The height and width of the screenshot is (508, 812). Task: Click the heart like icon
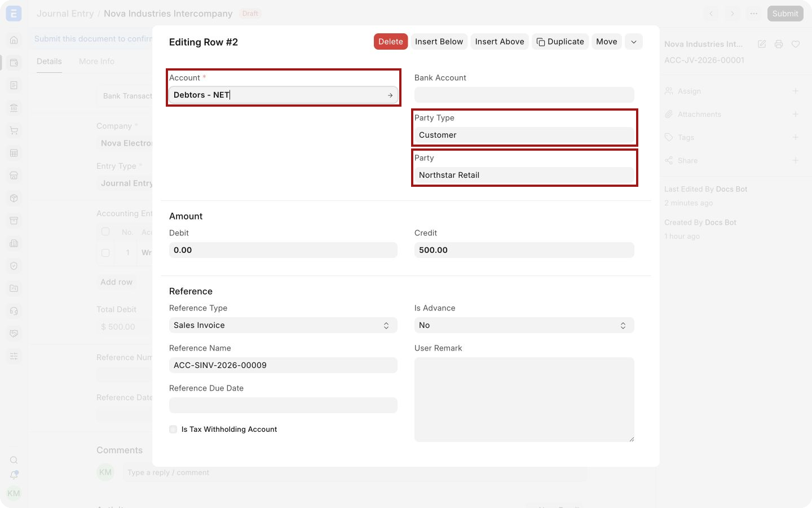796,44
